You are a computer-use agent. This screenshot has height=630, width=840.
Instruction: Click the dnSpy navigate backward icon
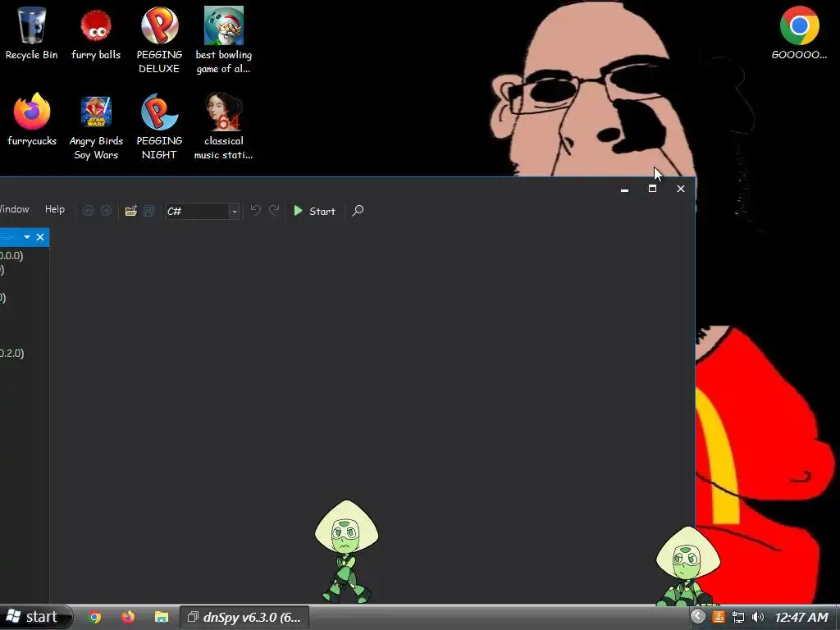click(x=89, y=211)
